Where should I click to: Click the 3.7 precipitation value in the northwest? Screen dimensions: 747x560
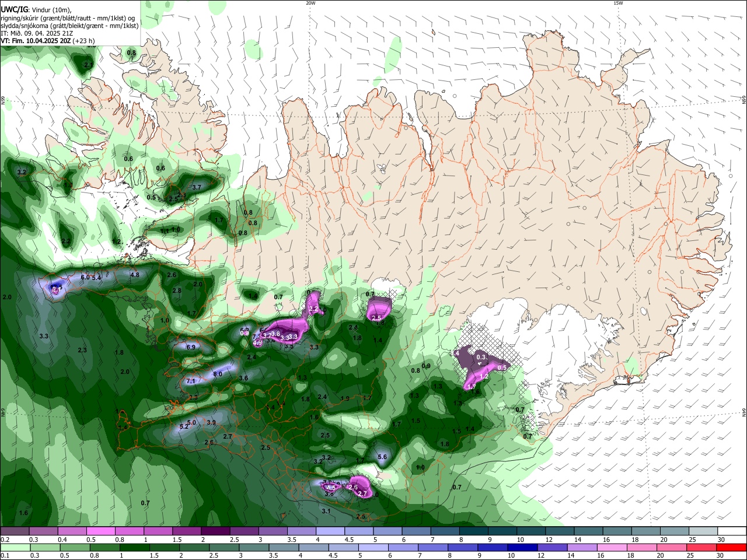click(197, 187)
